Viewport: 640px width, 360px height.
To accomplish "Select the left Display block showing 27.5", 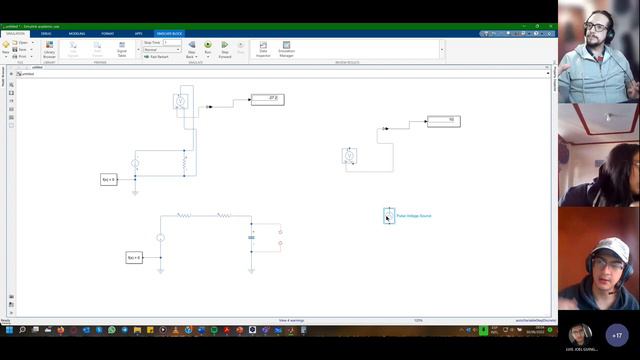I will click(x=268, y=100).
